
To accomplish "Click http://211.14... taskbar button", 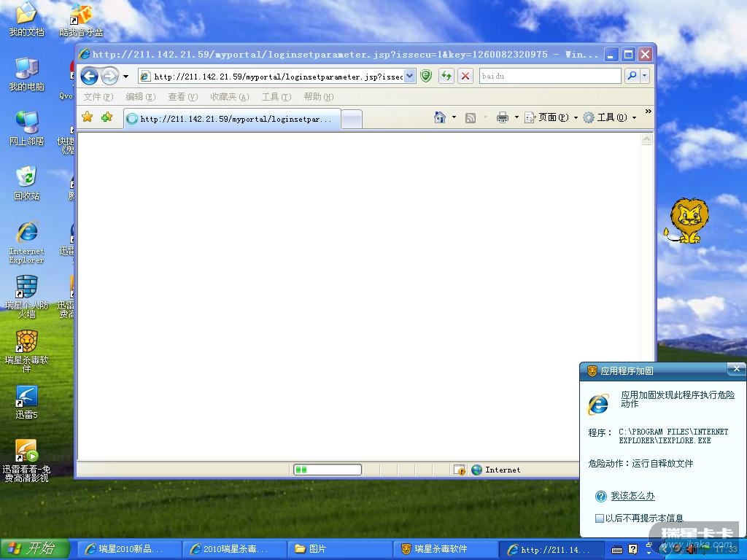I will point(550,549).
